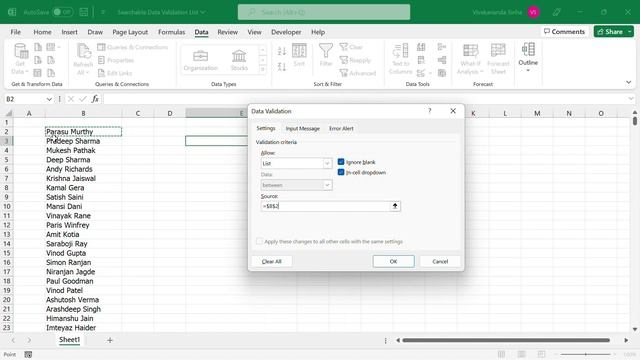This screenshot has width=640, height=360.
Task: Click the Data Validation help question mark
Action: 429,111
